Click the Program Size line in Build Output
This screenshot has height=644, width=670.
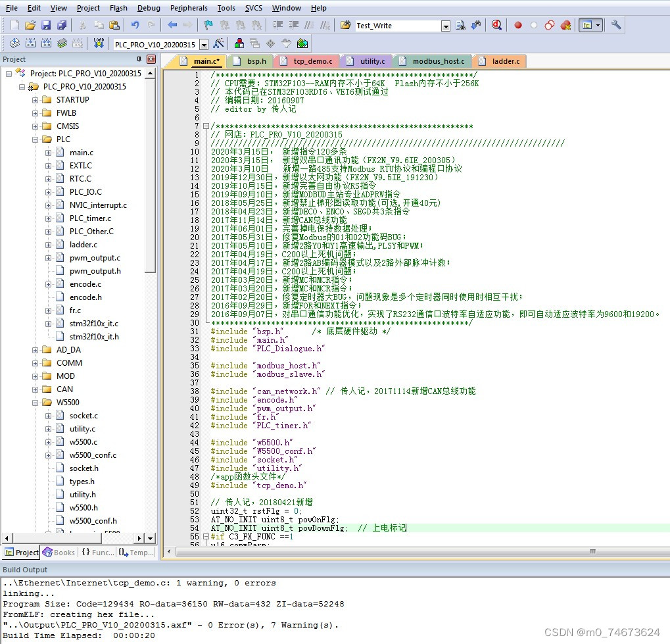[174, 604]
